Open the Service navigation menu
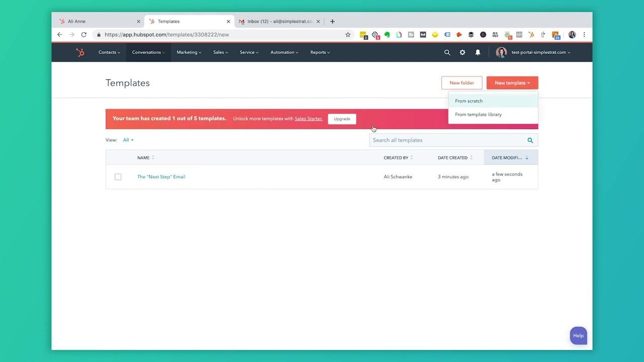 pos(249,52)
